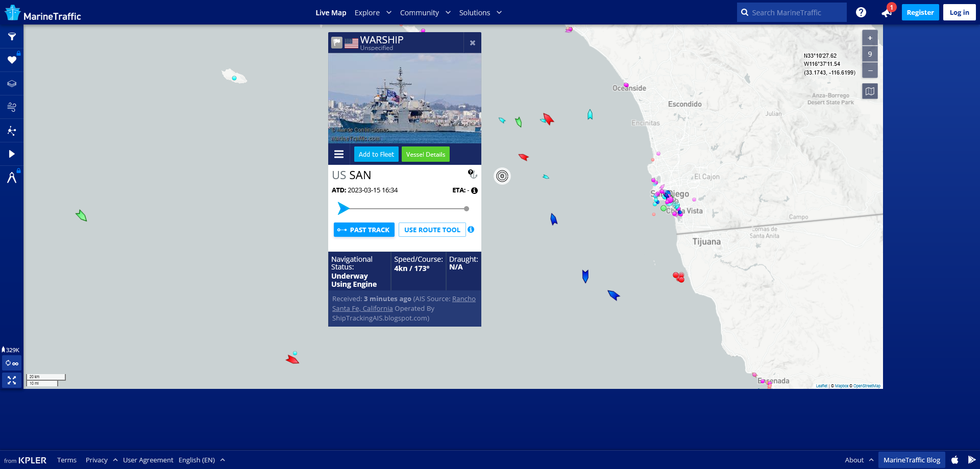Open the Rancho Santa Fe AIS source link
This screenshot has height=469, width=980.
(x=404, y=304)
